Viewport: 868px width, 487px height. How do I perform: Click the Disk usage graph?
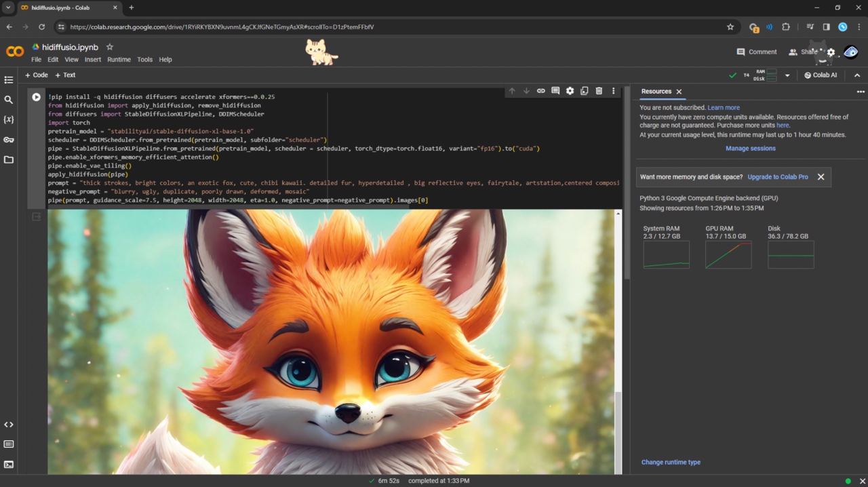point(791,255)
